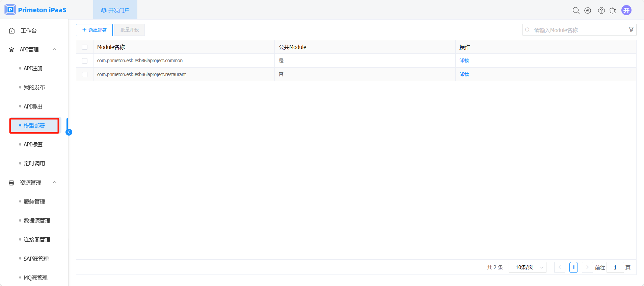Screen dimensions: 644x286
Task: Check the esb86laproject.restaurant module row
Action: point(85,74)
